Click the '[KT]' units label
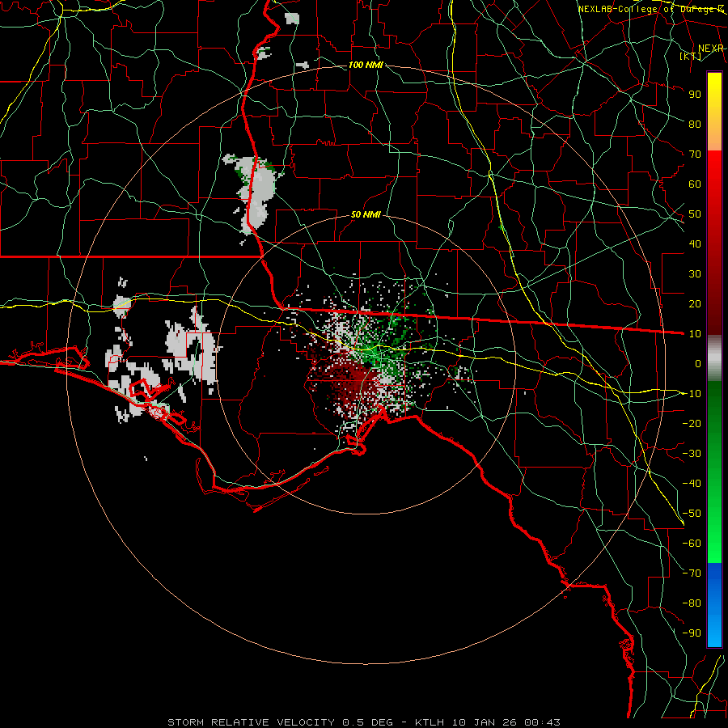This screenshot has height=728, width=728. pyautogui.click(x=691, y=56)
